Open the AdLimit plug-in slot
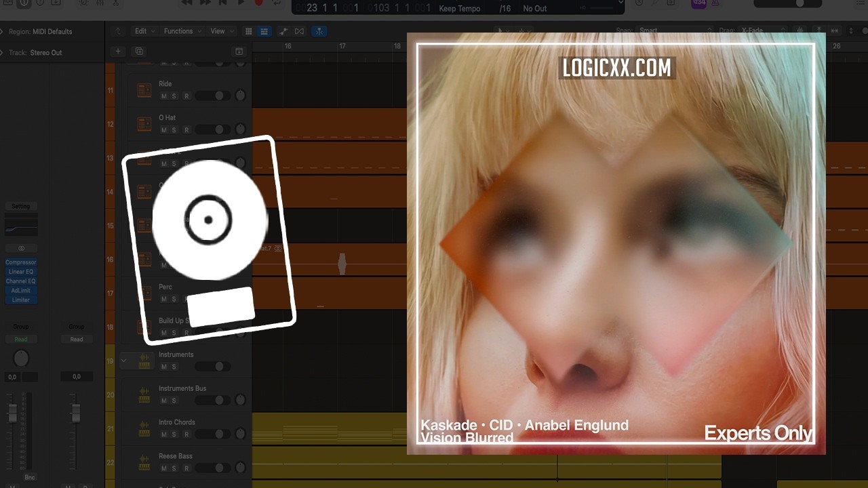868x488 pixels. [x=21, y=291]
